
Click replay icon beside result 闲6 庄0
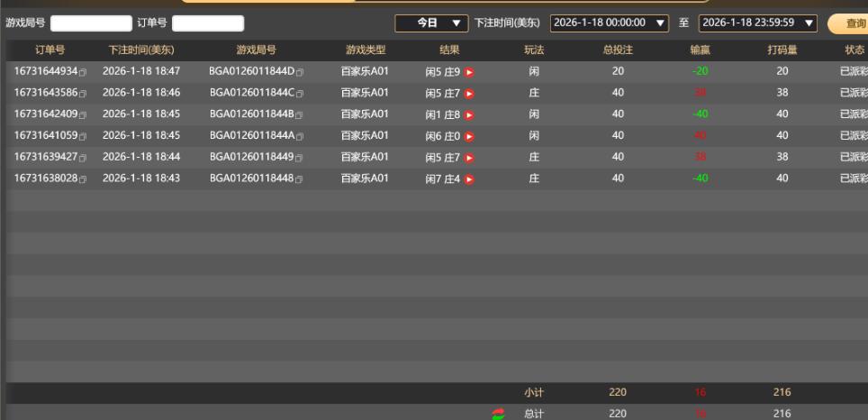point(468,136)
